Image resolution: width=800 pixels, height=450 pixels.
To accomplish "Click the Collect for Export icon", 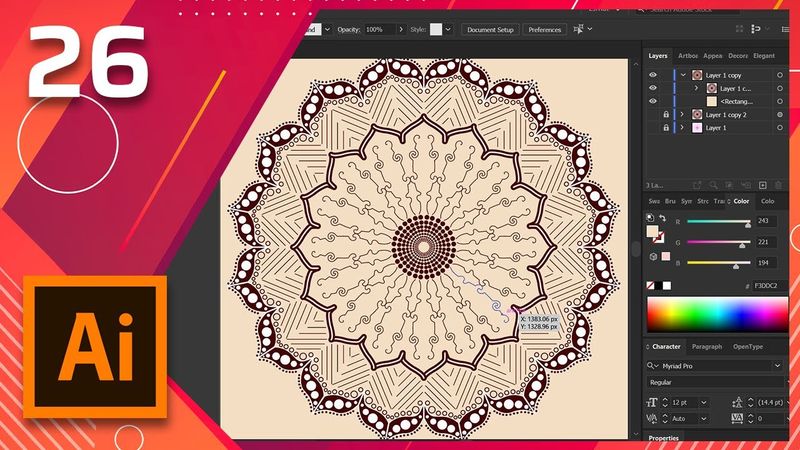I will point(696,185).
